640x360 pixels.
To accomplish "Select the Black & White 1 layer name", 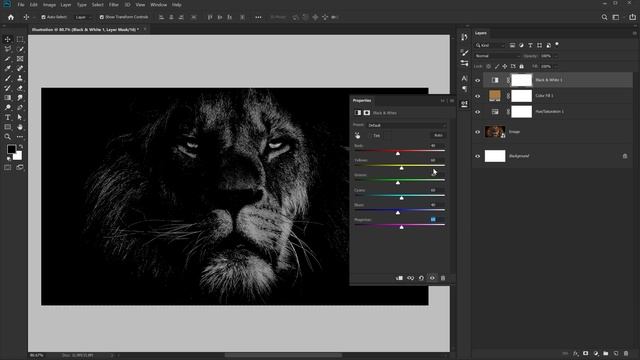I will [549, 80].
